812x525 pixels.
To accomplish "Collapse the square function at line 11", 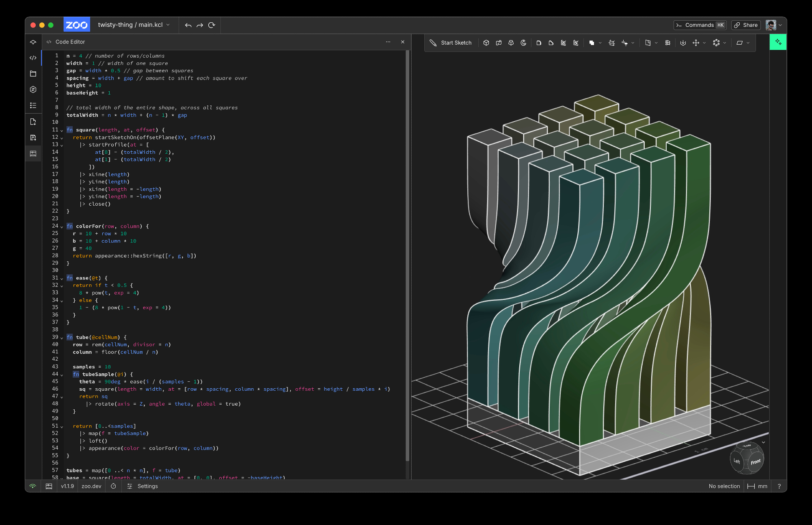I will point(62,130).
